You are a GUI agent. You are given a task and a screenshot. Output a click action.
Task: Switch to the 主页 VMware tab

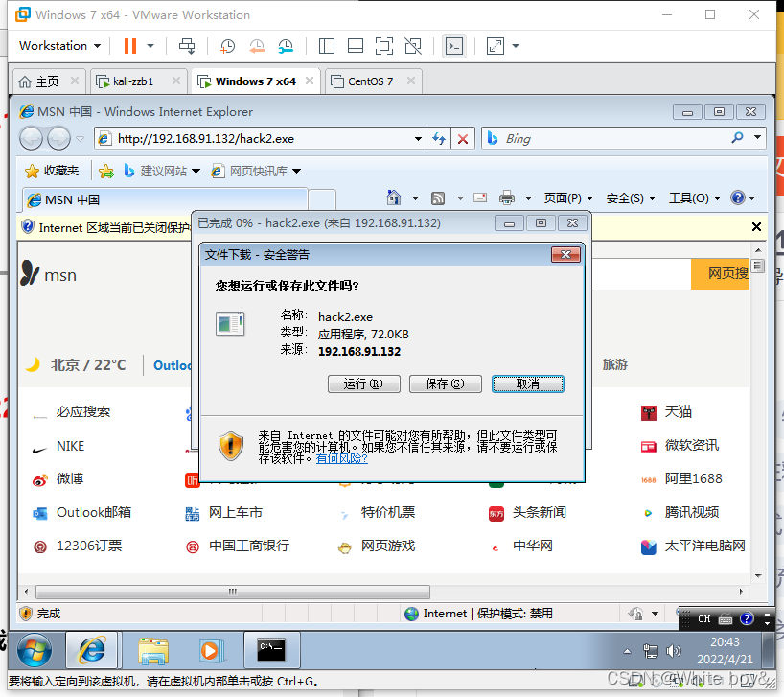(x=48, y=81)
